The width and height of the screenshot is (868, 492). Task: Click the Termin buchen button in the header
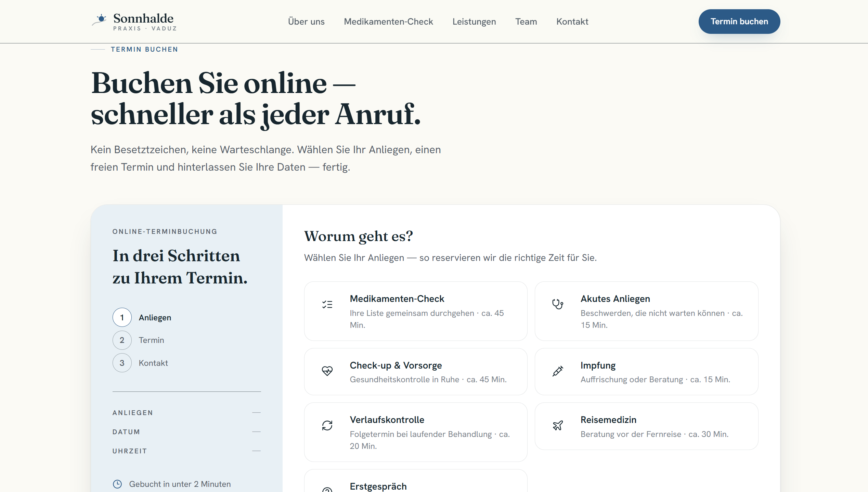point(739,22)
